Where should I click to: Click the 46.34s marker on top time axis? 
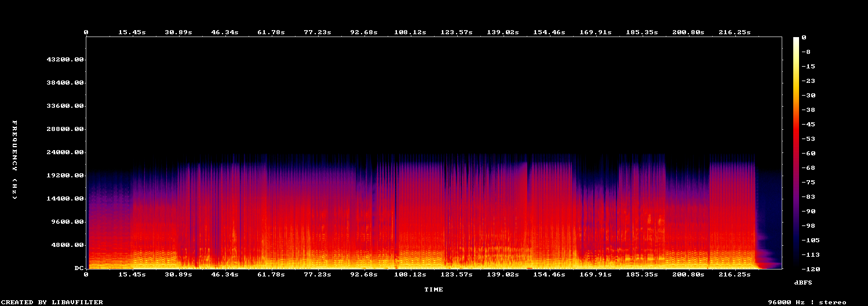point(224,32)
